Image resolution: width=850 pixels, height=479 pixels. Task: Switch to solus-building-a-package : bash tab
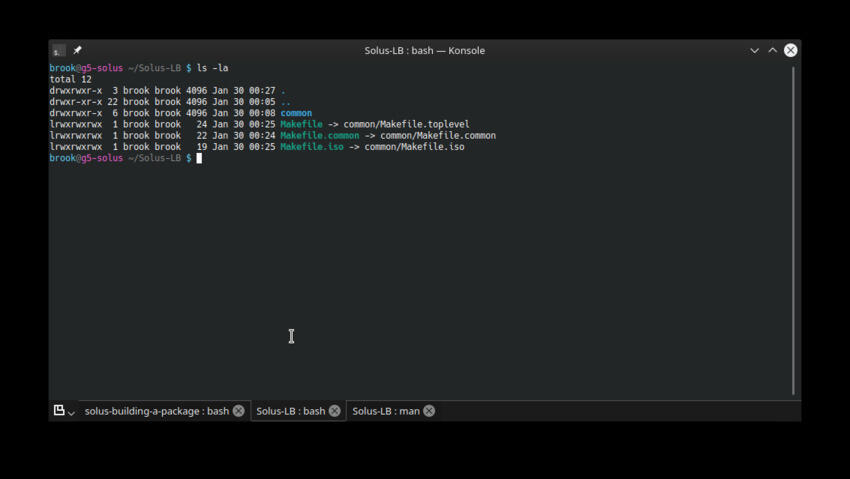tap(157, 411)
